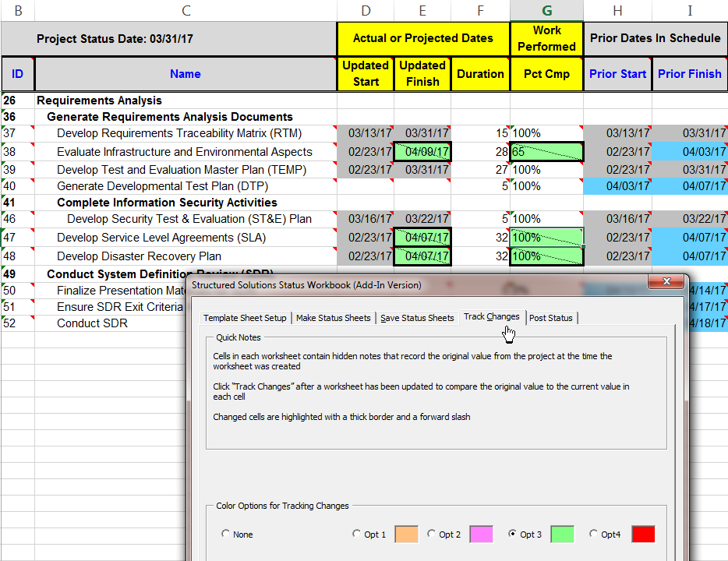The width and height of the screenshot is (728, 561).
Task: Switch to the Post Status tab
Action: pyautogui.click(x=550, y=318)
